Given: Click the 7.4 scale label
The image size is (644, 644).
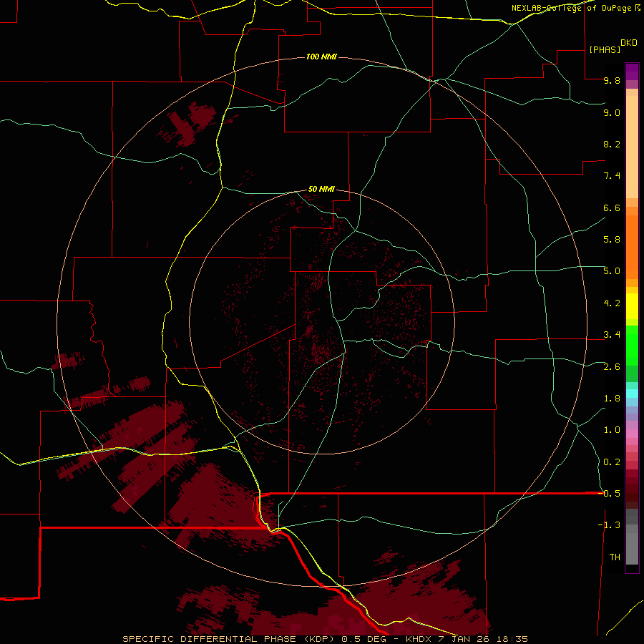Looking at the screenshot, I should point(612,176).
